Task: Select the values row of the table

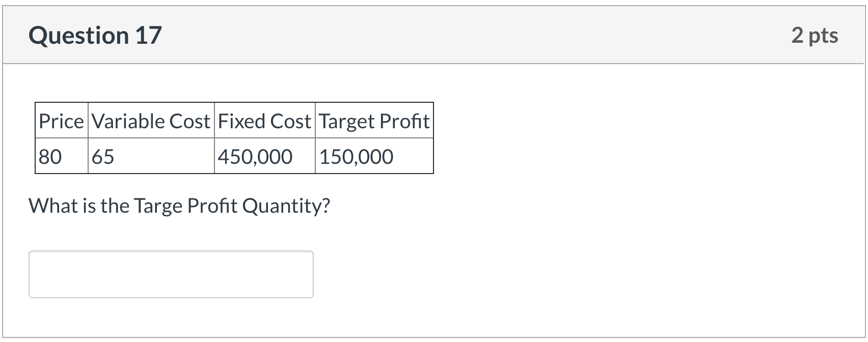Action: click(x=234, y=156)
